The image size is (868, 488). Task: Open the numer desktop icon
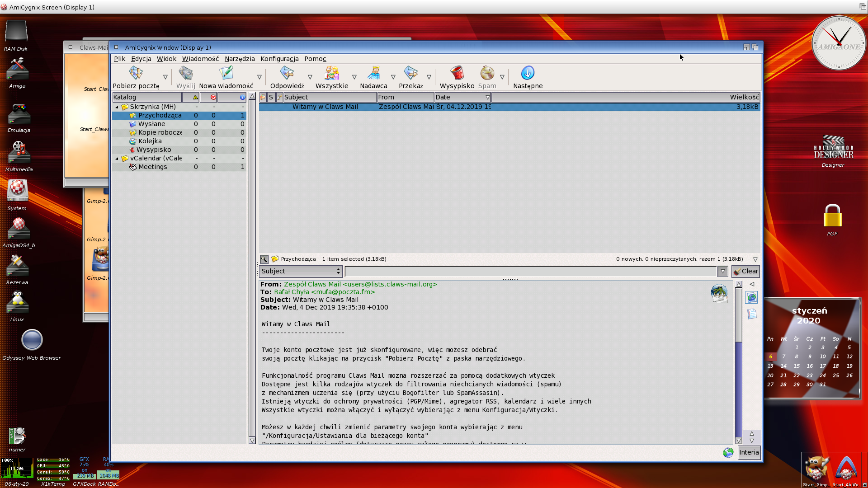17,436
